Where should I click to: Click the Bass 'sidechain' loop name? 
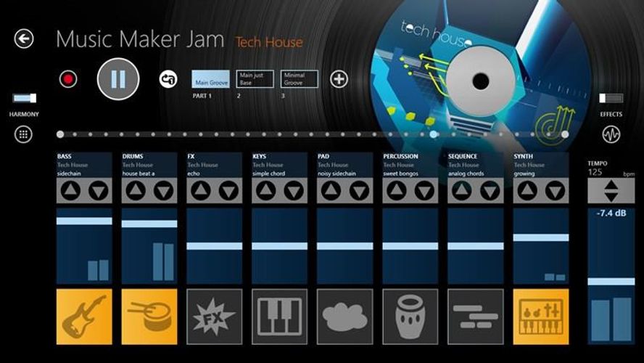click(x=69, y=174)
